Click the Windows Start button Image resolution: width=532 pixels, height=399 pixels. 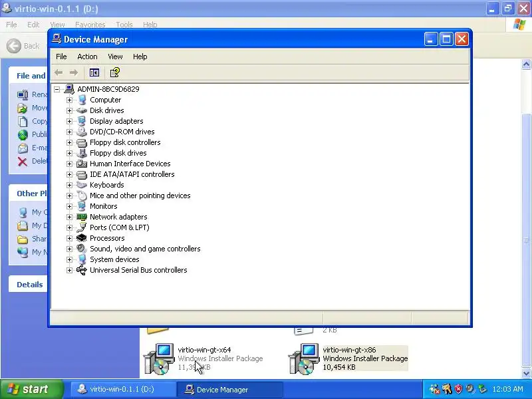point(32,389)
